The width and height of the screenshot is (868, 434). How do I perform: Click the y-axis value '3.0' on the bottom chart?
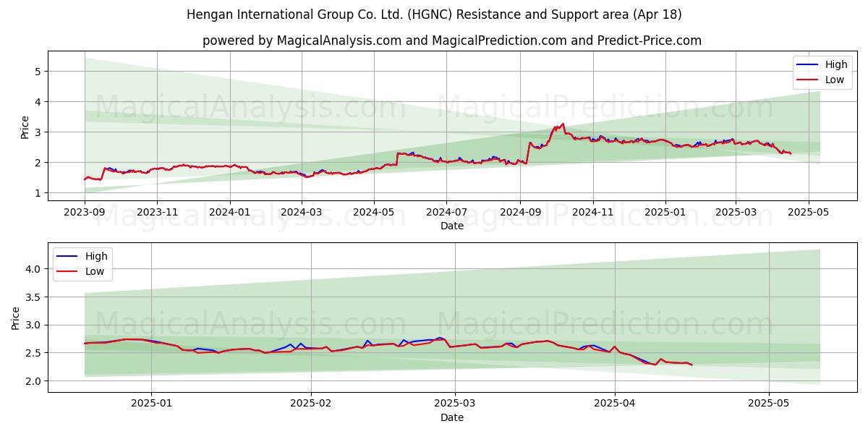click(x=35, y=325)
